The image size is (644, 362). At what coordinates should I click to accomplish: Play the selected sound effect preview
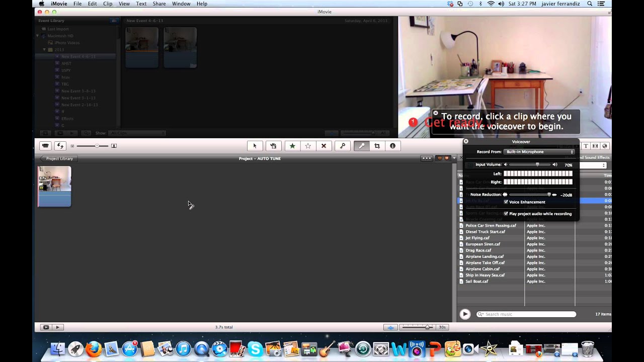tap(465, 314)
